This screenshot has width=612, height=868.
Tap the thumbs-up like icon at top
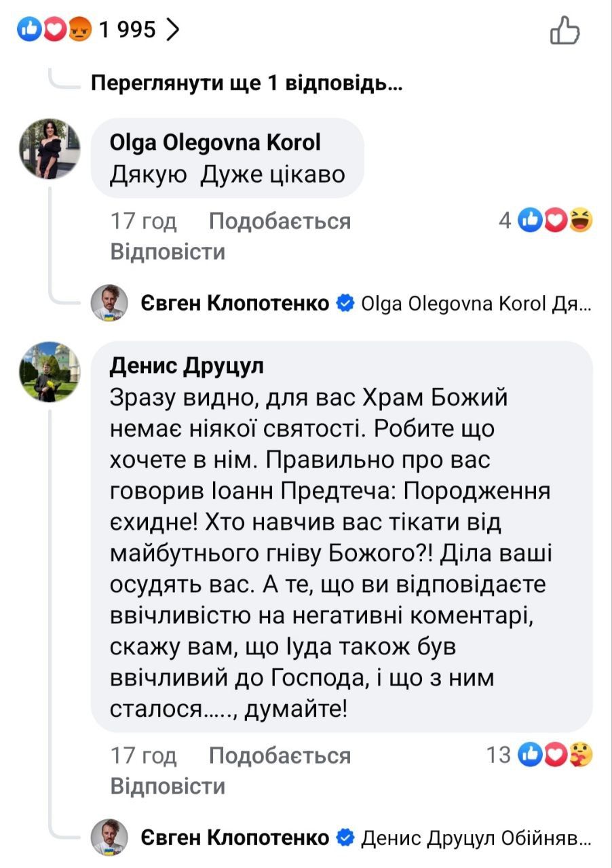[x=565, y=31]
